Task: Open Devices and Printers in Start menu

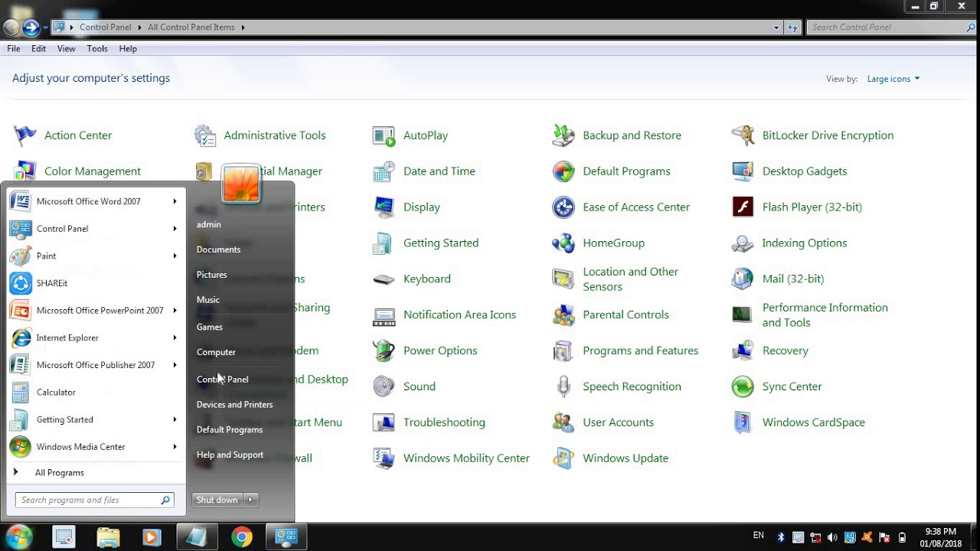Action: click(x=234, y=405)
